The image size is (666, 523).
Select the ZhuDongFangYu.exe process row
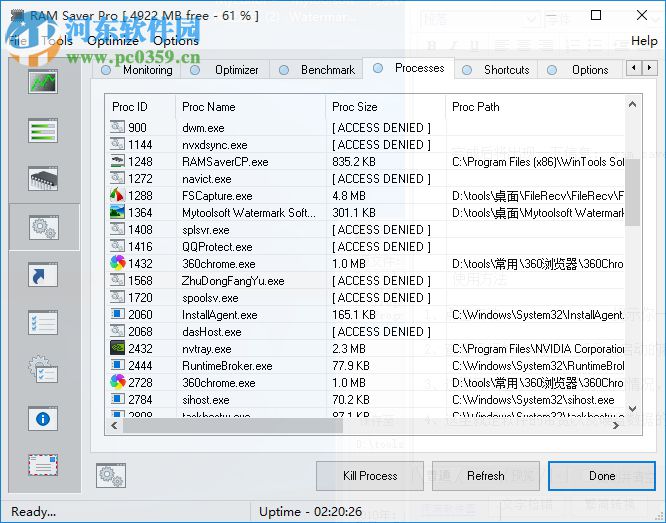click(365, 280)
